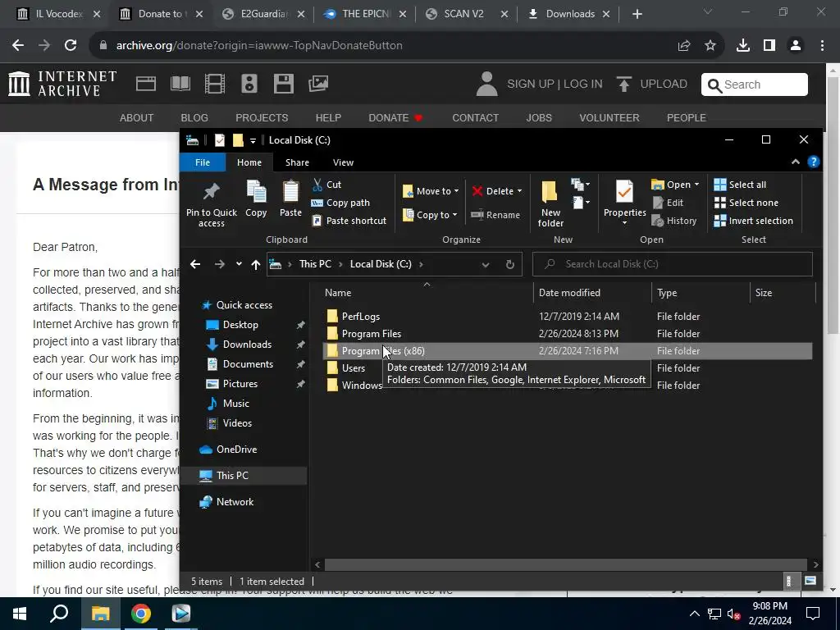Switch to Share ribbon tab
This screenshot has height=630, width=840.
click(297, 162)
